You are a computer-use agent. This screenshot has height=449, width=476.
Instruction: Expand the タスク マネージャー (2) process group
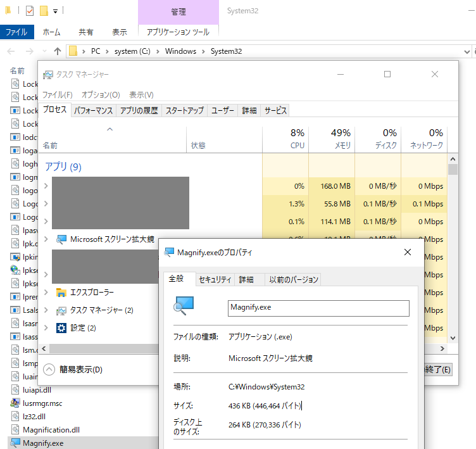(x=46, y=310)
